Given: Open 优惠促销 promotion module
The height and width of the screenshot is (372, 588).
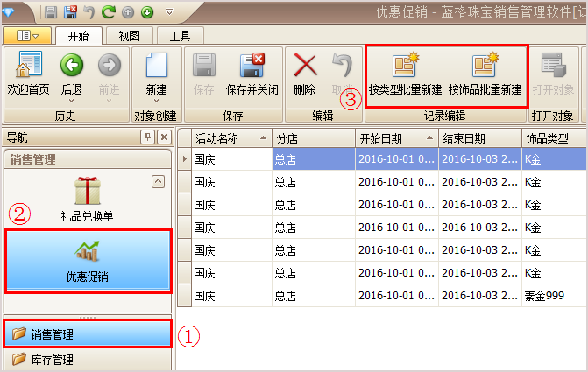Looking at the screenshot, I should coord(88,261).
